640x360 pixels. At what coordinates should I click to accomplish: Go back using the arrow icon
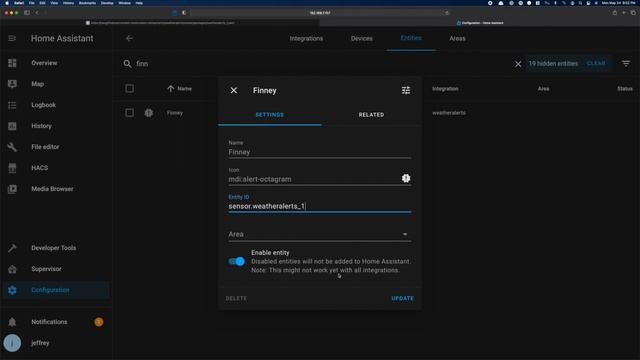(129, 38)
